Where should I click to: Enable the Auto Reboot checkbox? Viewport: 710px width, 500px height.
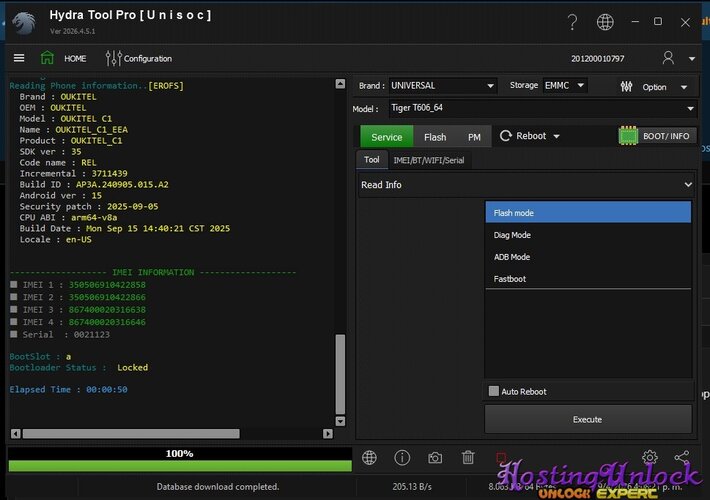494,391
